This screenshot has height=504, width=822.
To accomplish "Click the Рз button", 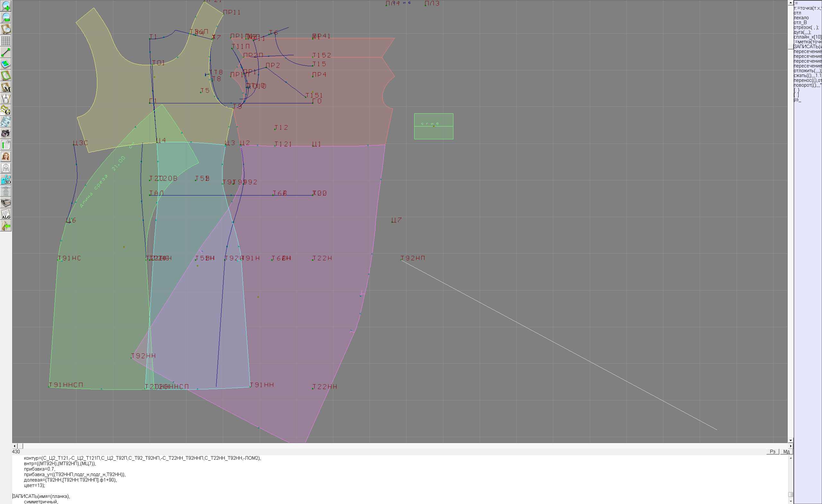I will pos(773,451).
